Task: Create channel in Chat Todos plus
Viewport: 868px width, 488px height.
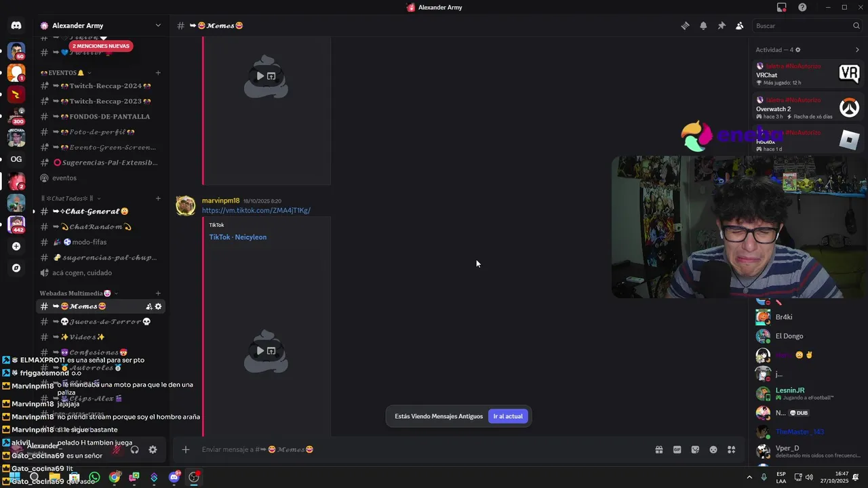Action: pos(158,199)
